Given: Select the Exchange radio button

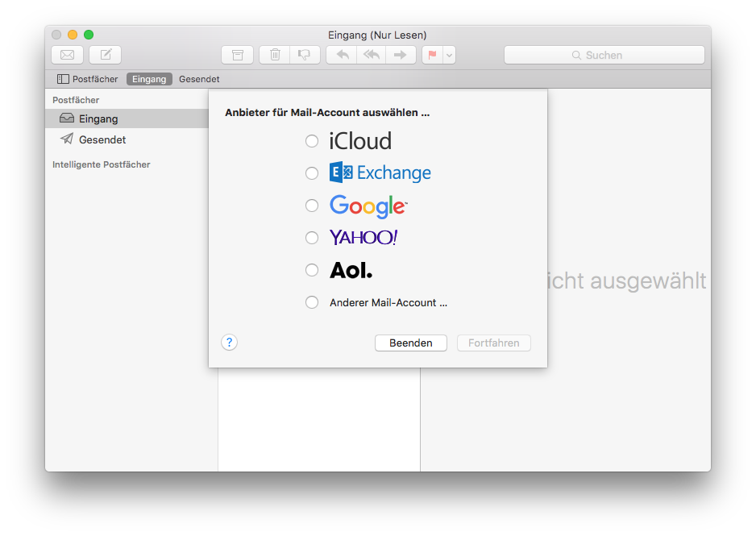Looking at the screenshot, I should 312,173.
